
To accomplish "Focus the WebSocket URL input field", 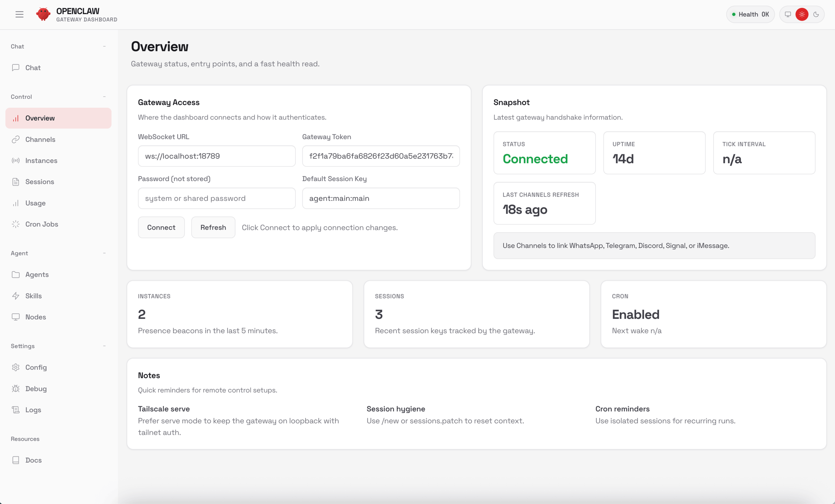I will click(216, 156).
